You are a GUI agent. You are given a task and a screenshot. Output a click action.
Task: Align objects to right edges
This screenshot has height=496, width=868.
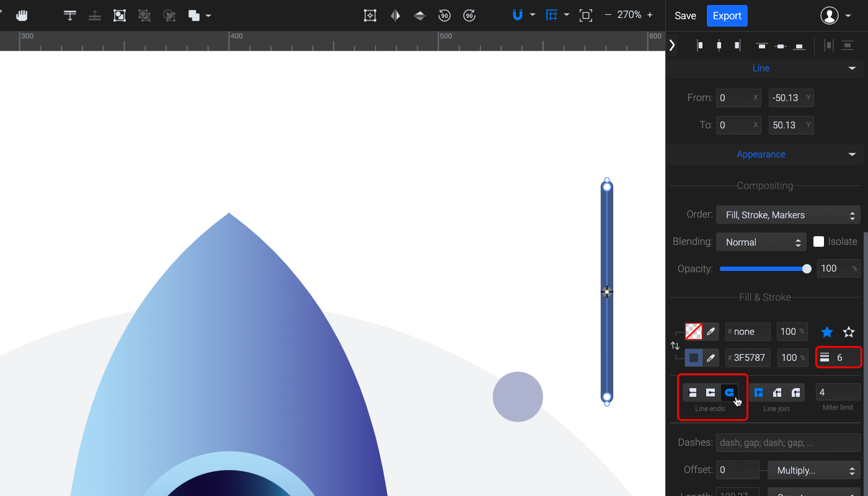click(x=737, y=45)
